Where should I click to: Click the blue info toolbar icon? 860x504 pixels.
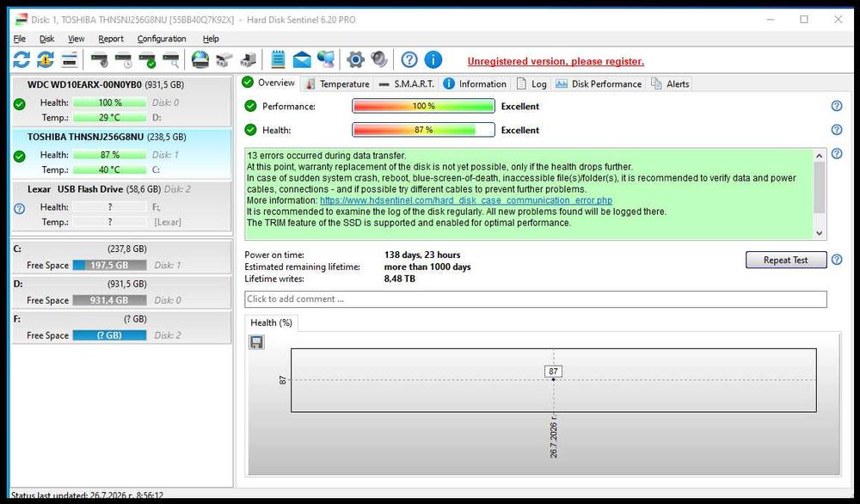pos(433,60)
